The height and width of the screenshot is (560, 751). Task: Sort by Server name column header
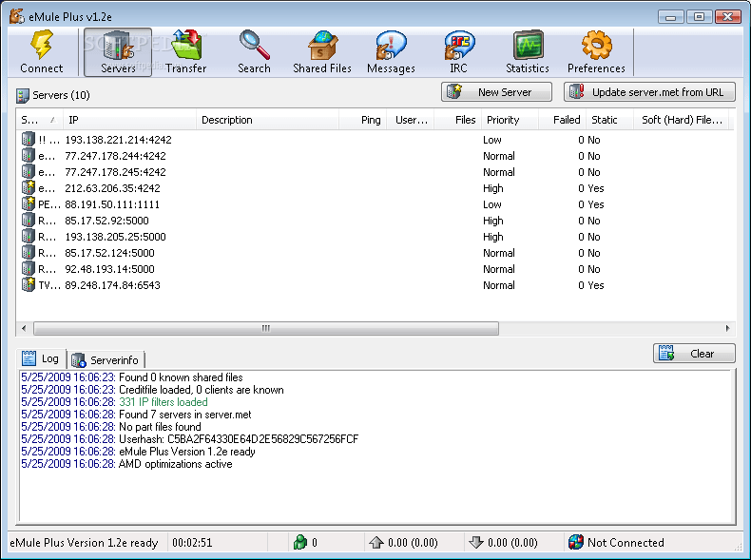tap(39, 120)
